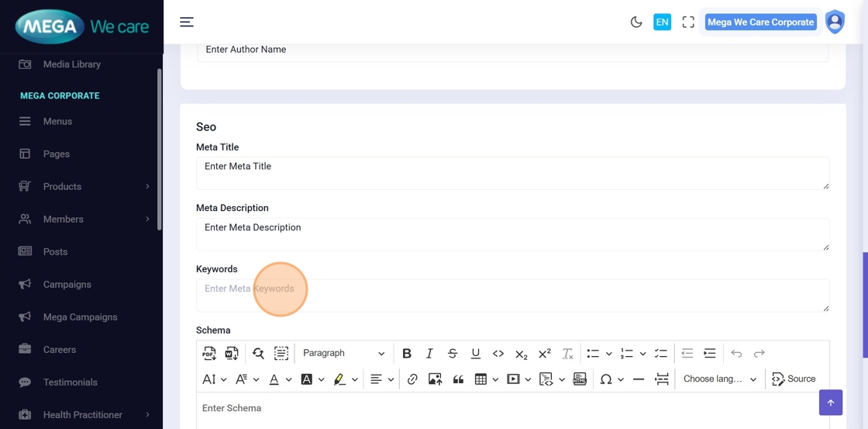Click the Export to Word icon

point(232,354)
